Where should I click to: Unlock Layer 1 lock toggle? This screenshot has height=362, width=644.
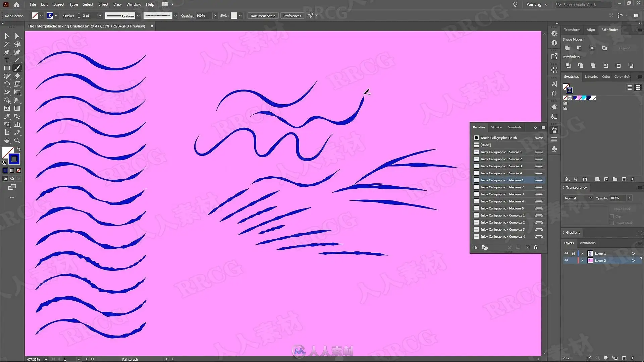[574, 253]
